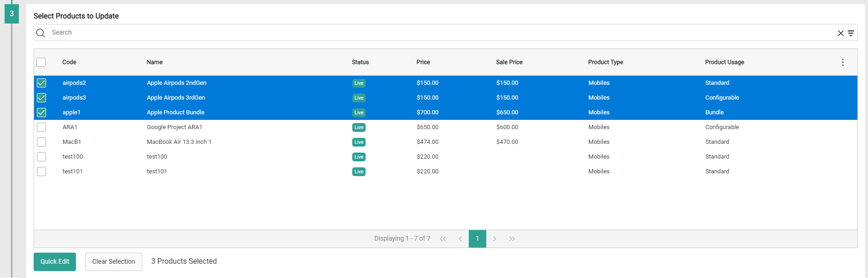Click the Clear Selection button
The width and height of the screenshot is (868, 278).
coord(114,262)
